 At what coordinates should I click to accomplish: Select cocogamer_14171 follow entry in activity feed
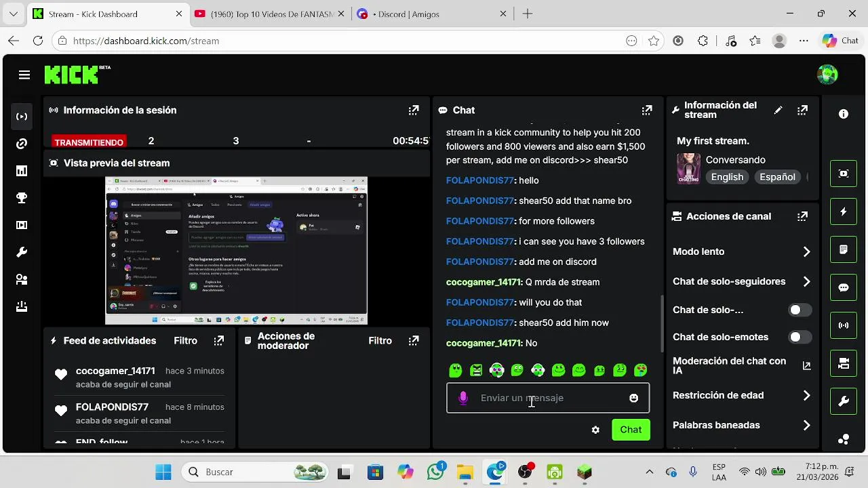[139, 378]
